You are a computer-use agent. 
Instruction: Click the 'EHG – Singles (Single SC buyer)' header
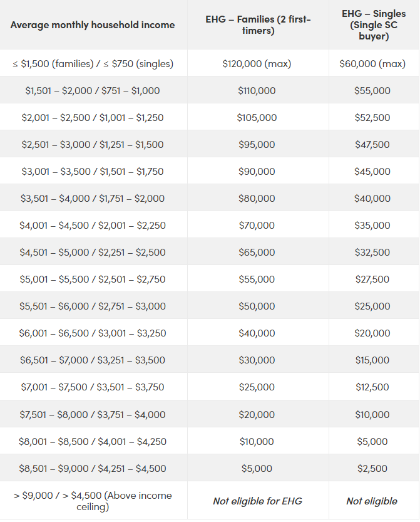tap(374, 25)
